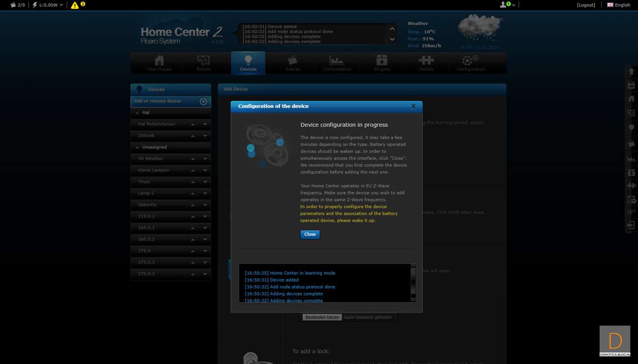Viewport: 638px width, 364px height.
Task: Click right sidebar clapperboard scenes icon
Action: coord(632,144)
